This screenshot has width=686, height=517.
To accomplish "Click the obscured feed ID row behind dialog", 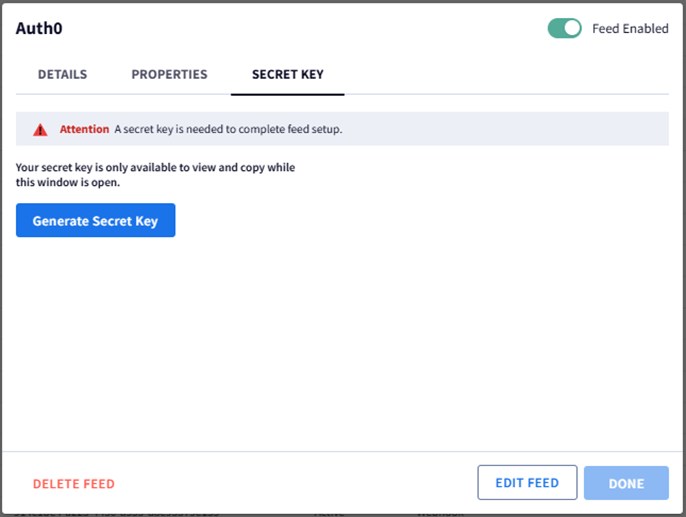I will point(116,514).
